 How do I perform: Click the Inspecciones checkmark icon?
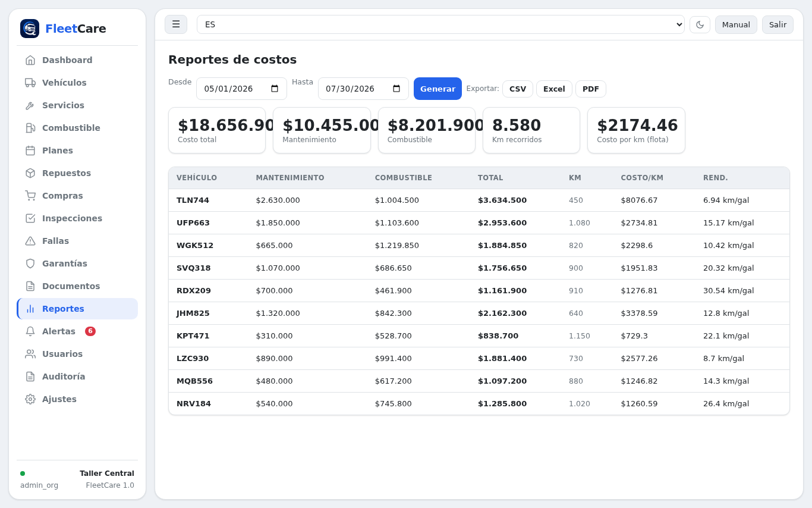30,218
